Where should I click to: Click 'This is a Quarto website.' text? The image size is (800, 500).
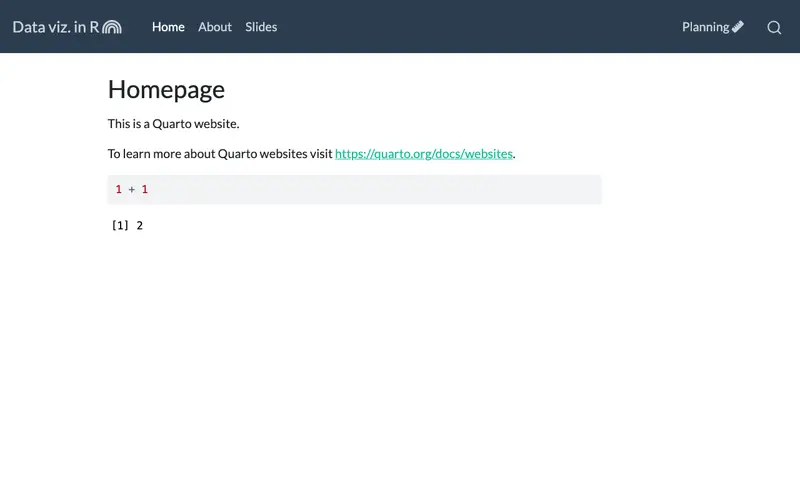173,123
